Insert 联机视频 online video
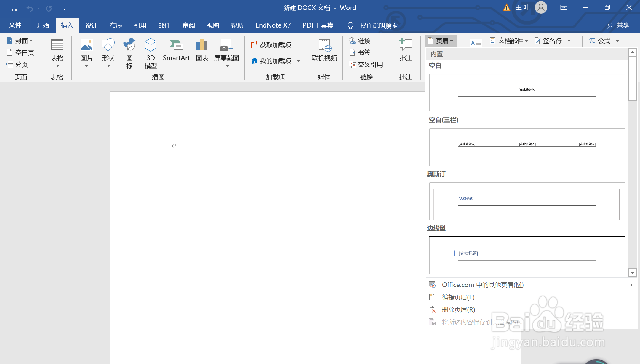The image size is (640, 364). pyautogui.click(x=324, y=50)
